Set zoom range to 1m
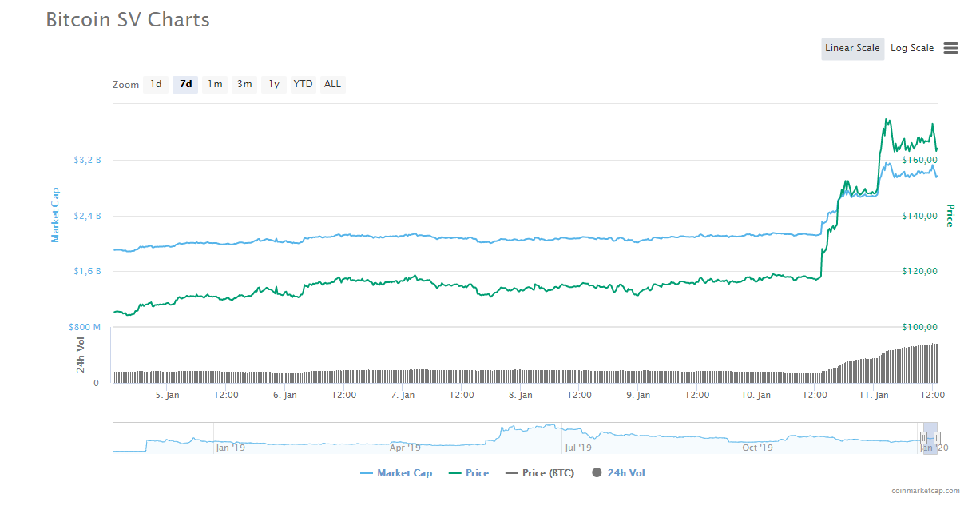 click(215, 84)
